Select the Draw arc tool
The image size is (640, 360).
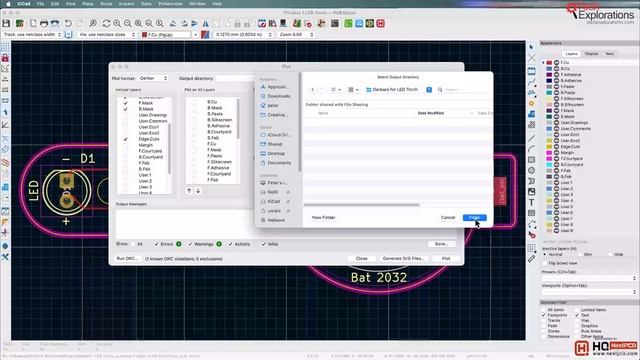click(x=531, y=149)
